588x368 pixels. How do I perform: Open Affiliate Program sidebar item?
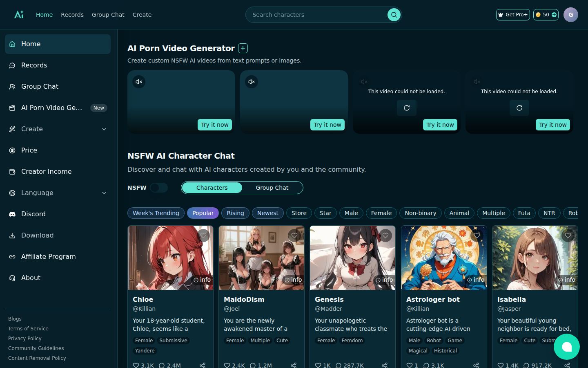[x=58, y=256]
